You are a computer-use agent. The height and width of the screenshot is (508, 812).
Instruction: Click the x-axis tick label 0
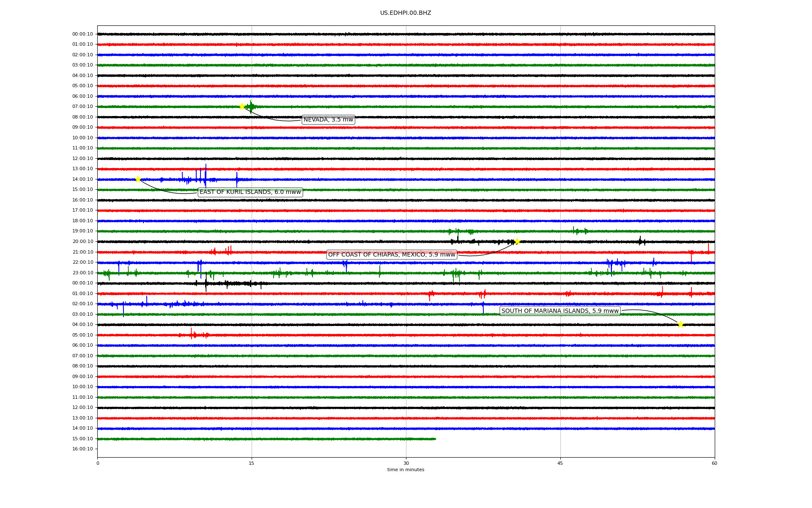coord(98,463)
